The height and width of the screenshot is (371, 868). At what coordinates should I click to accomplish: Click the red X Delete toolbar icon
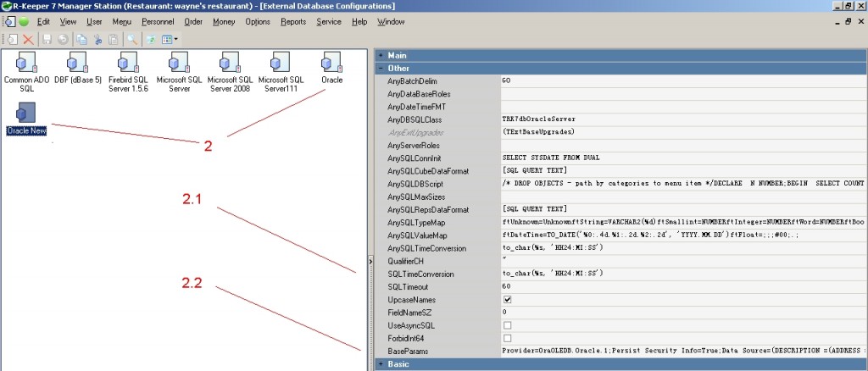point(28,39)
